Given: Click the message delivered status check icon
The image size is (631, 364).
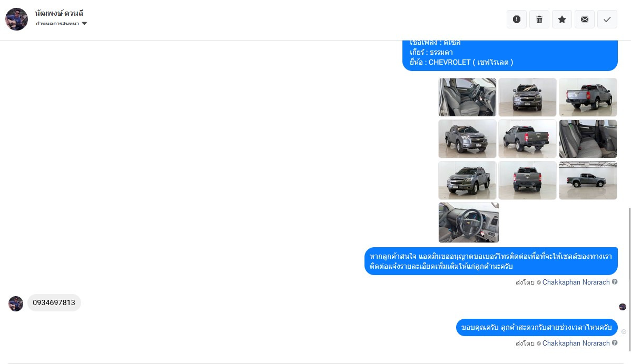Looking at the screenshot, I should point(624,332).
